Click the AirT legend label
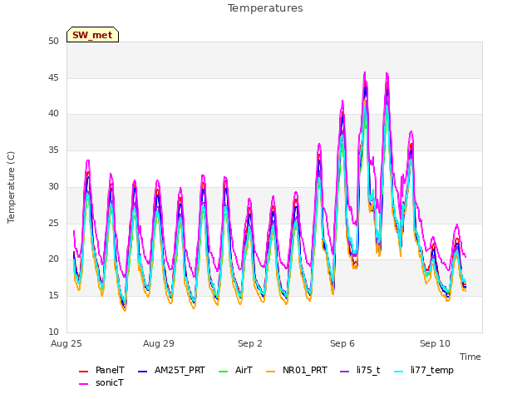This screenshot has height=399, width=532. coord(244,370)
